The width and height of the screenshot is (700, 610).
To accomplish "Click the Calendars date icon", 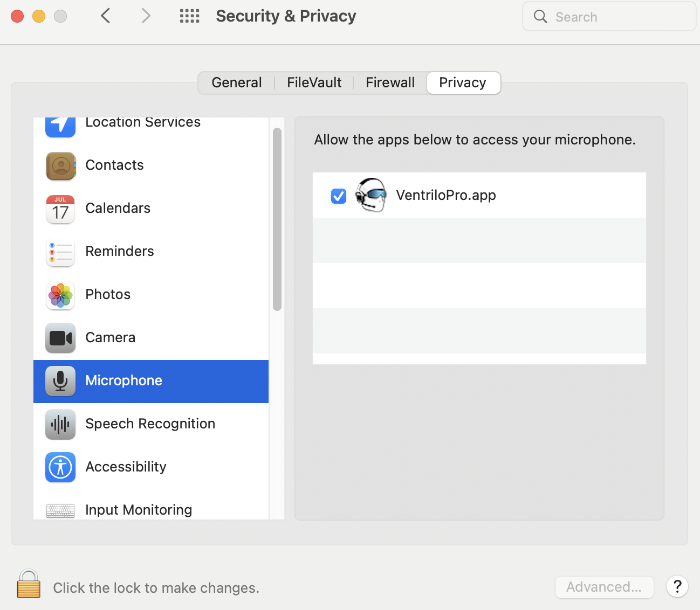I will click(60, 209).
